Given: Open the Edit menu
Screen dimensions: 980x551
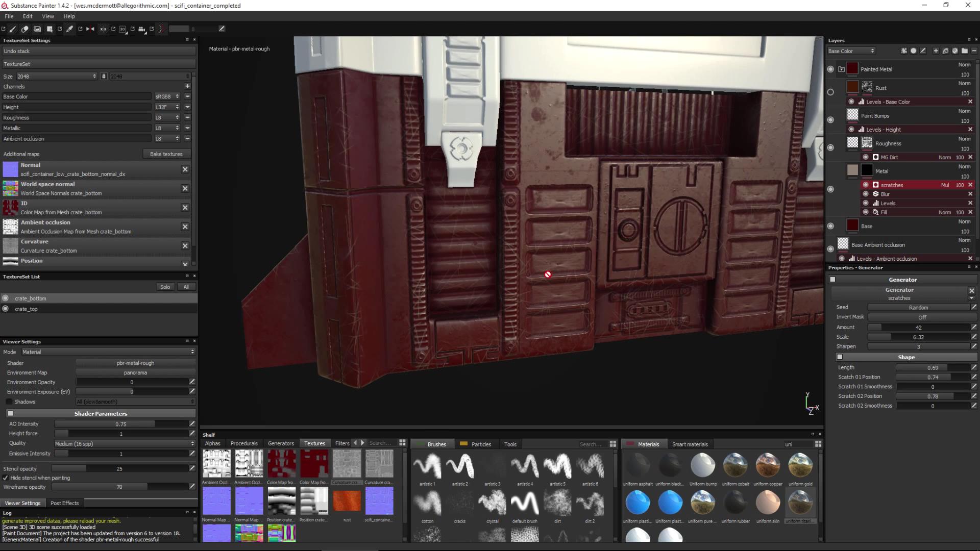Looking at the screenshot, I should tap(28, 16).
